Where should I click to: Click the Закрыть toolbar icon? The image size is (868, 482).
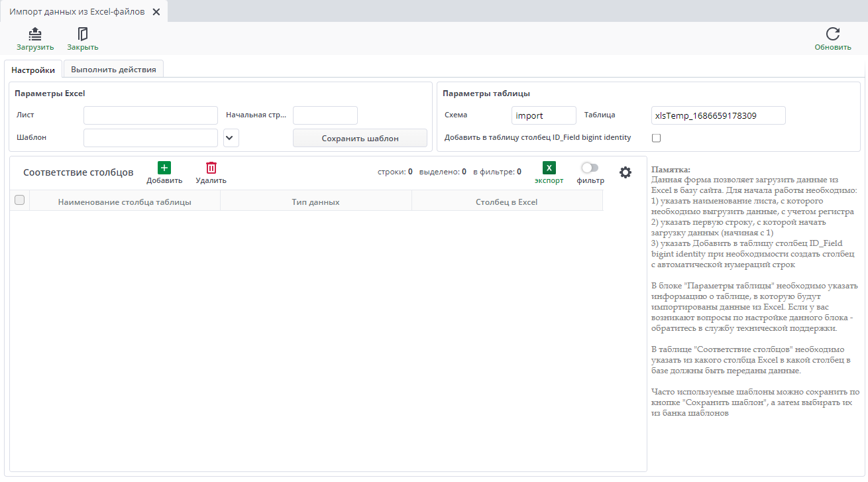(x=83, y=34)
